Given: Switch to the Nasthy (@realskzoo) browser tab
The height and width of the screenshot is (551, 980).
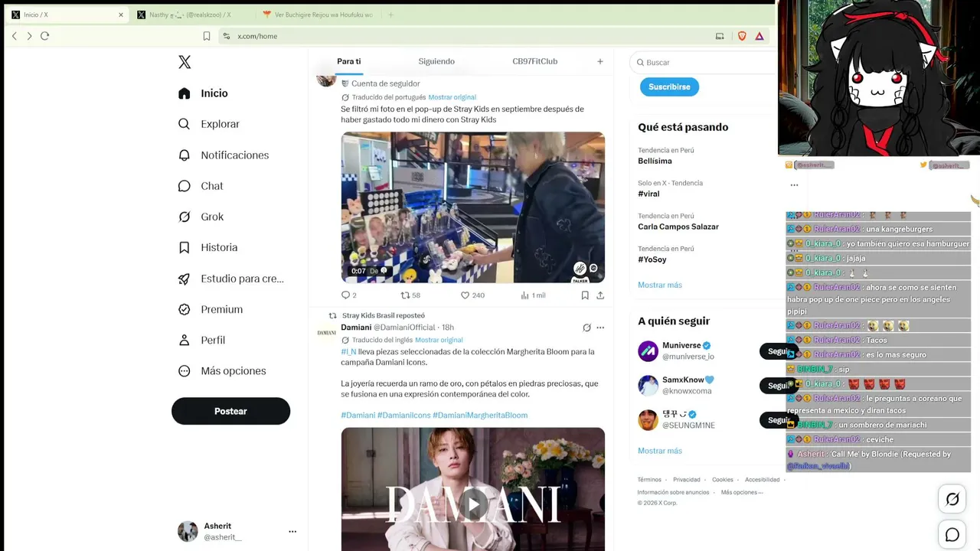Looking at the screenshot, I should [191, 15].
